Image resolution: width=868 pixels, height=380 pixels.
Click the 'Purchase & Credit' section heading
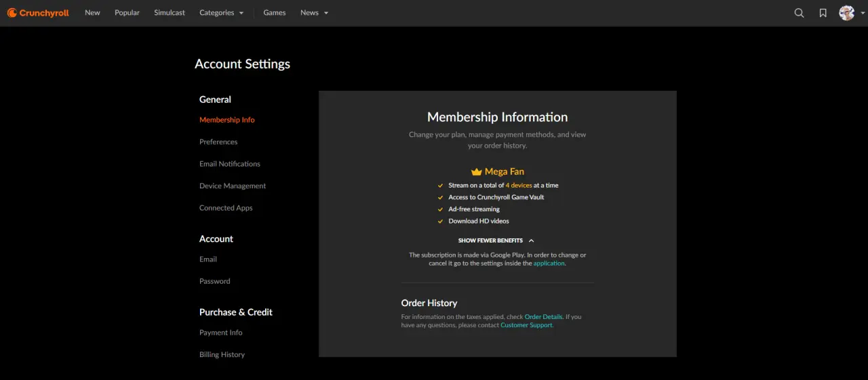pyautogui.click(x=236, y=312)
